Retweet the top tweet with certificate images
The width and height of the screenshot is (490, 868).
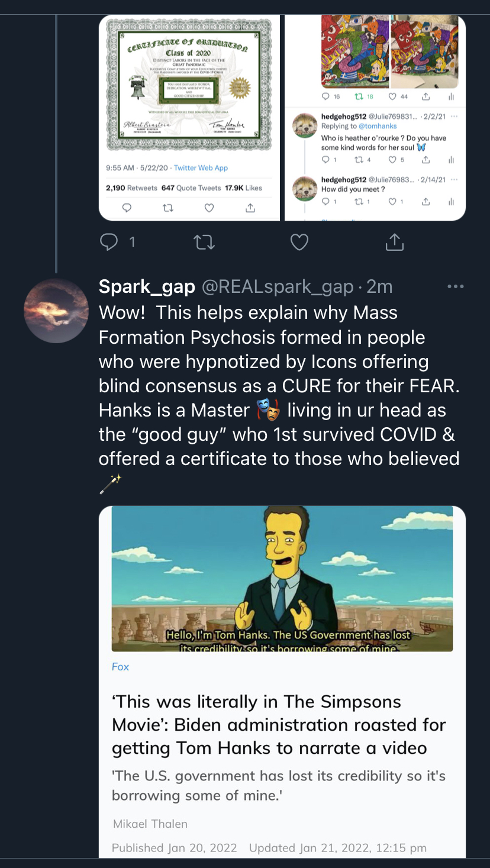[x=204, y=241]
